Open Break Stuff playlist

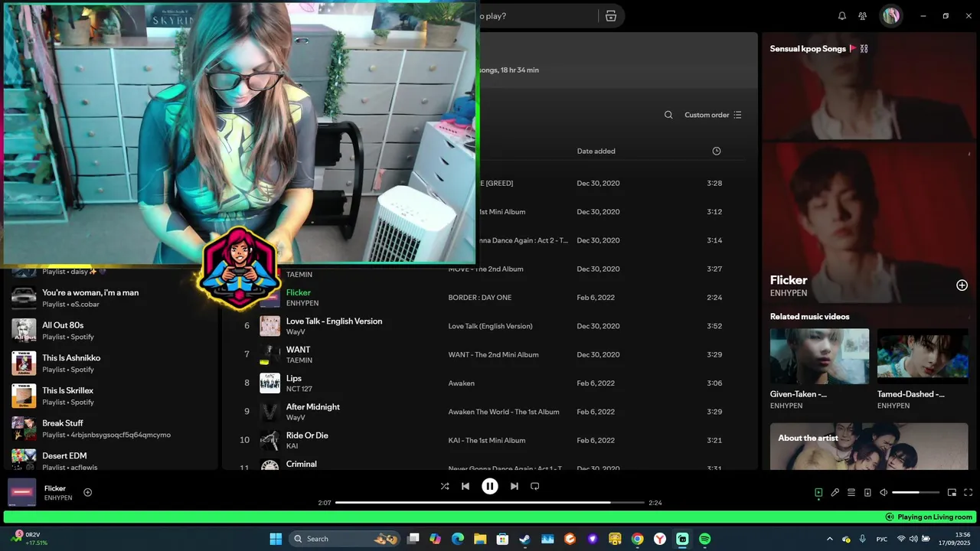[112, 429]
